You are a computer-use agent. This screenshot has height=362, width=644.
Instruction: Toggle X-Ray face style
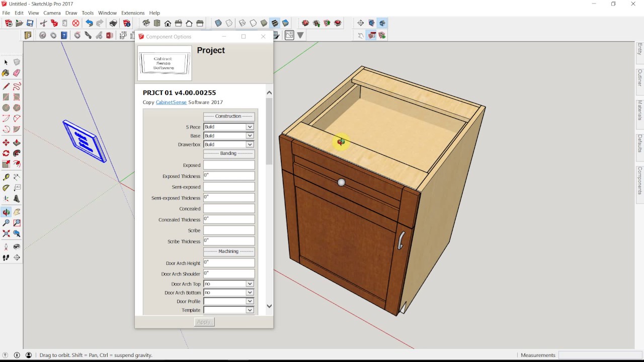point(218,23)
